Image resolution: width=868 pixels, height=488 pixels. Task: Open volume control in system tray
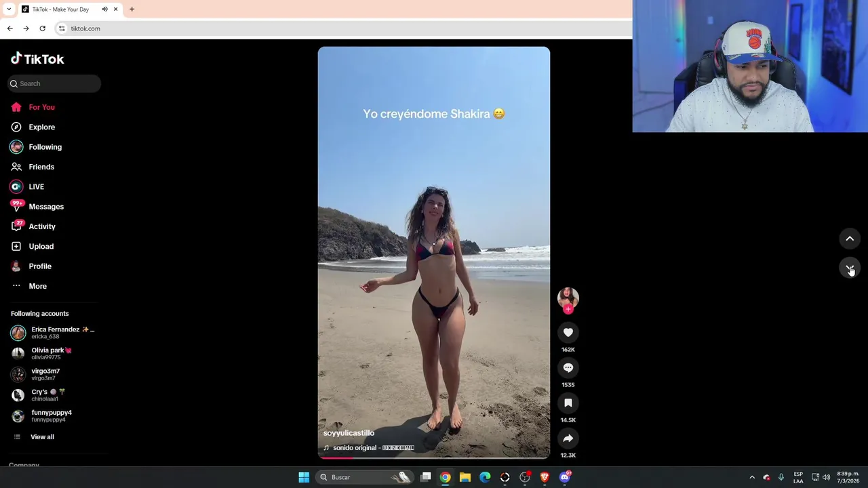(826, 477)
